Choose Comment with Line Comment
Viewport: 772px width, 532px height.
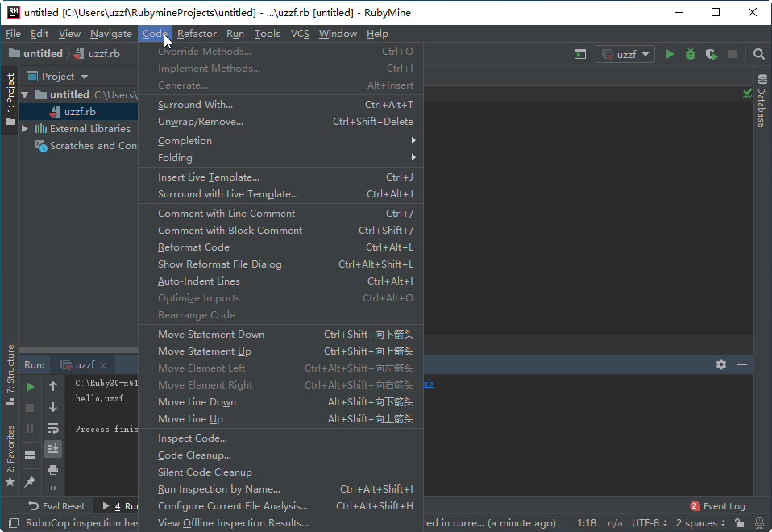click(x=280, y=214)
